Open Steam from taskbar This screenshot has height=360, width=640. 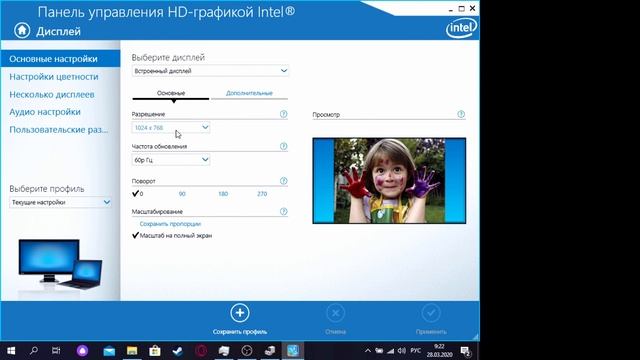click(178, 351)
